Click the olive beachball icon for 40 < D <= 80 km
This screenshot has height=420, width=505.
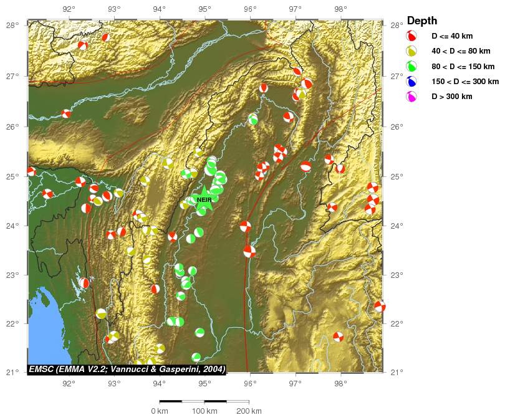click(411, 51)
